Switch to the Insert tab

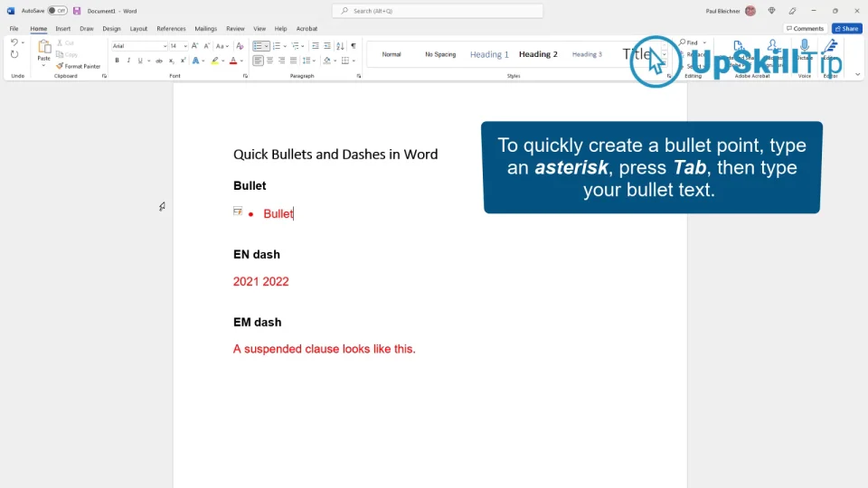pos(62,29)
